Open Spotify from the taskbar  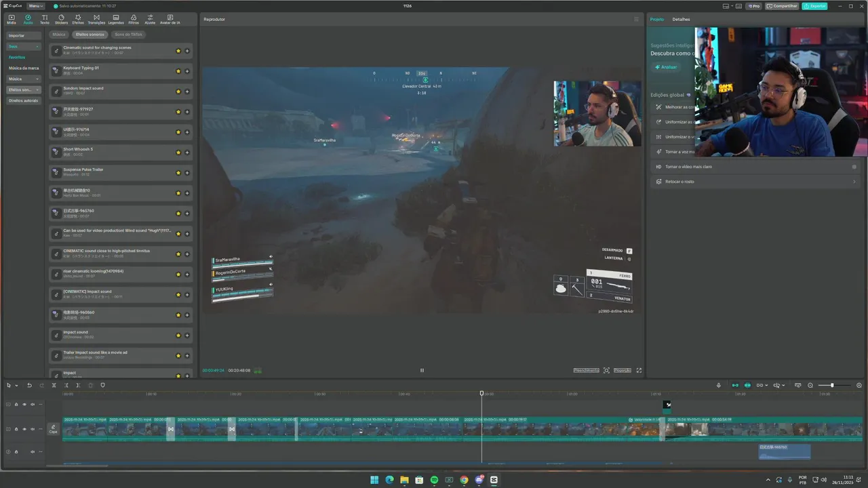(434, 480)
